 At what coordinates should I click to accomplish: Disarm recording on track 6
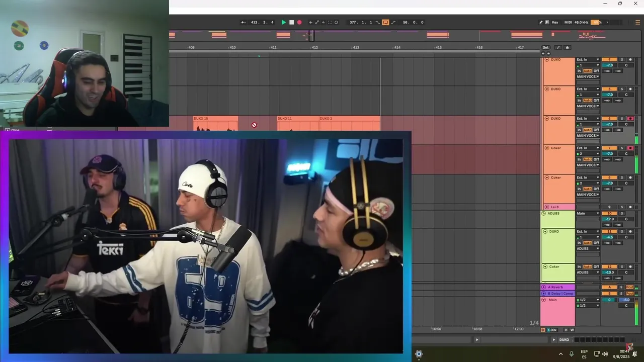(x=630, y=119)
